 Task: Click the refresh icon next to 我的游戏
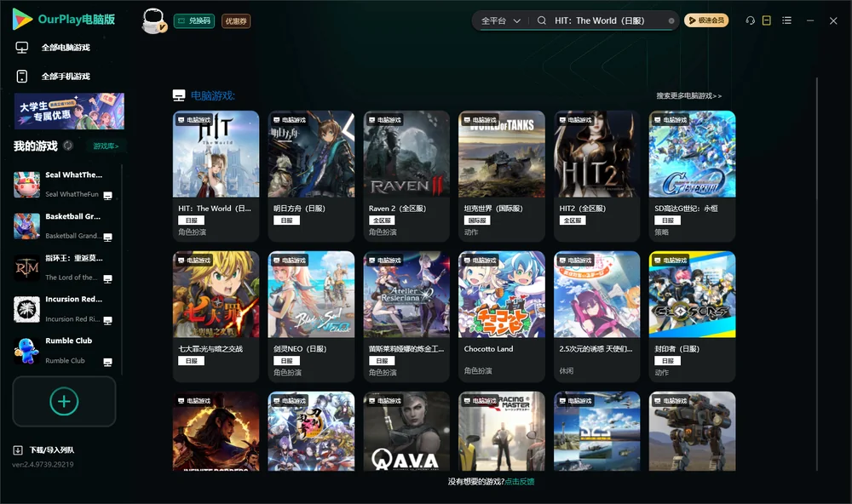(x=68, y=146)
